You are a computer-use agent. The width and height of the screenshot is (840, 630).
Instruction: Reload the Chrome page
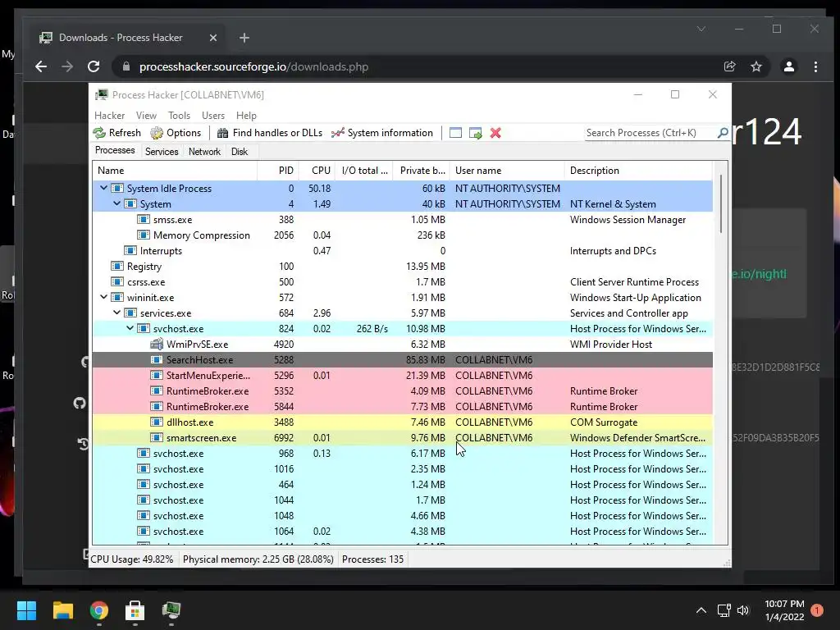tap(94, 66)
